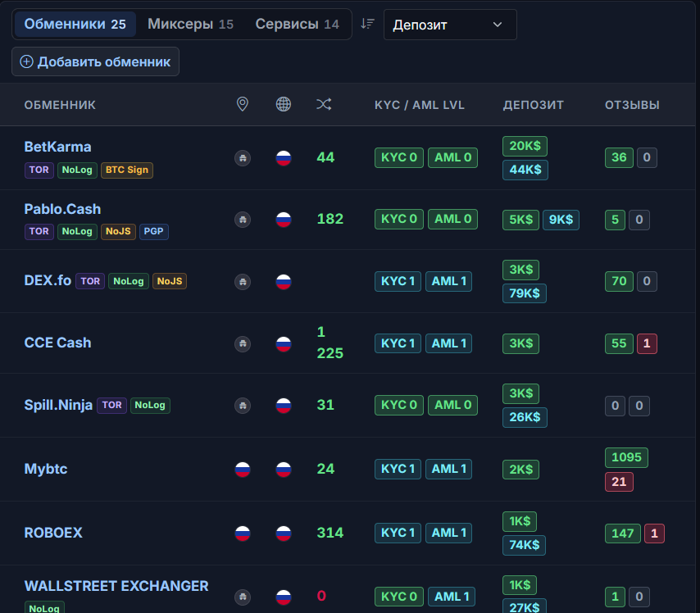700x613 pixels.
Task: Sort by ОТЗЫВЫ column header
Action: coord(632,105)
